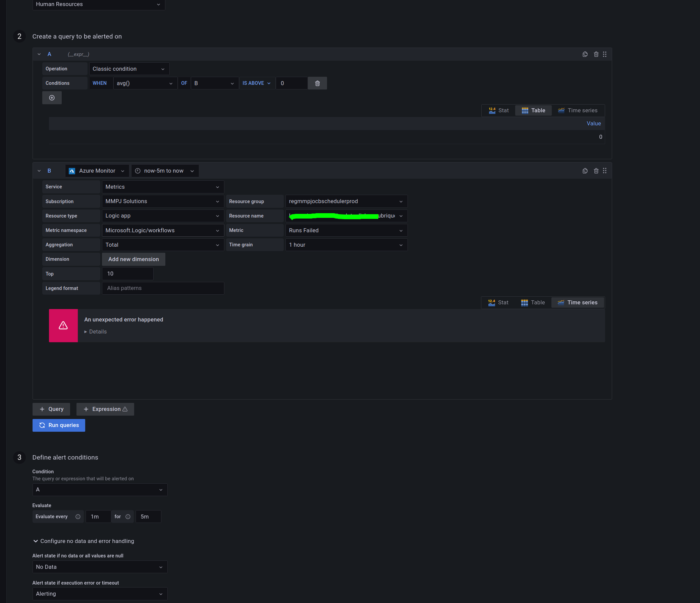Delete query B with trash icon
The width and height of the screenshot is (700, 603).
[x=596, y=171]
